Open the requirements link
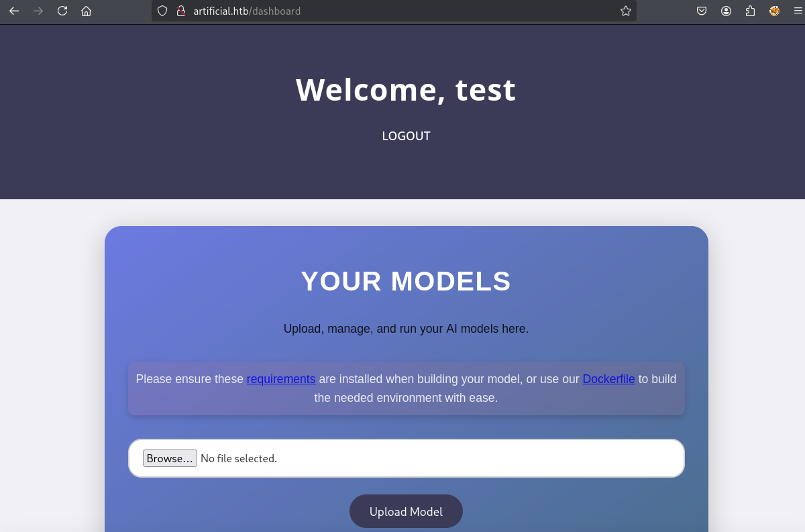The image size is (805, 532). click(x=281, y=379)
